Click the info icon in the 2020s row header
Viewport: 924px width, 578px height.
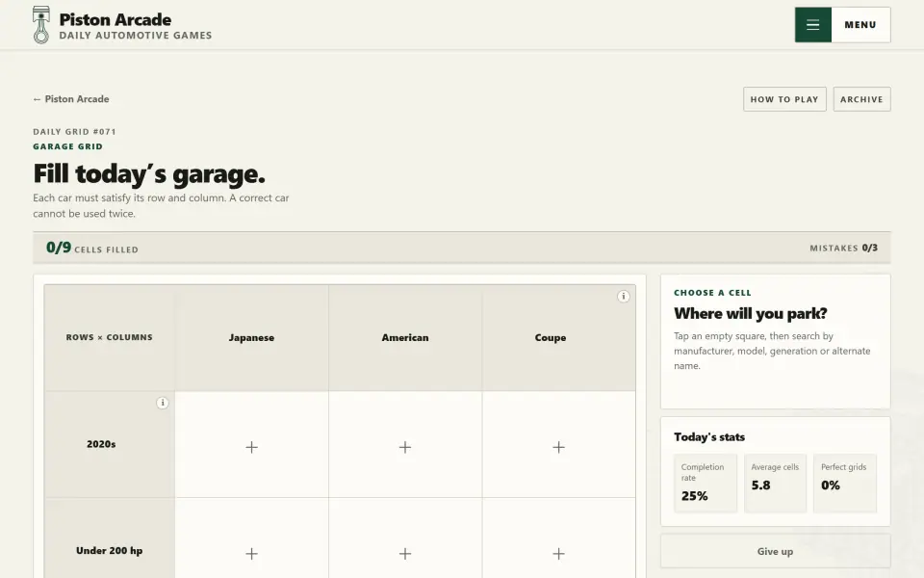pyautogui.click(x=162, y=403)
